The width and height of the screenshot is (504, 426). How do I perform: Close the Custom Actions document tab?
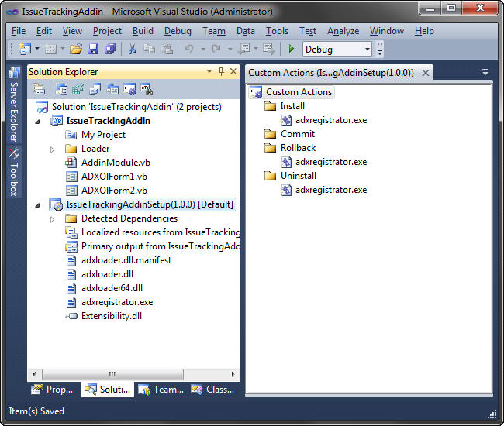click(x=426, y=73)
